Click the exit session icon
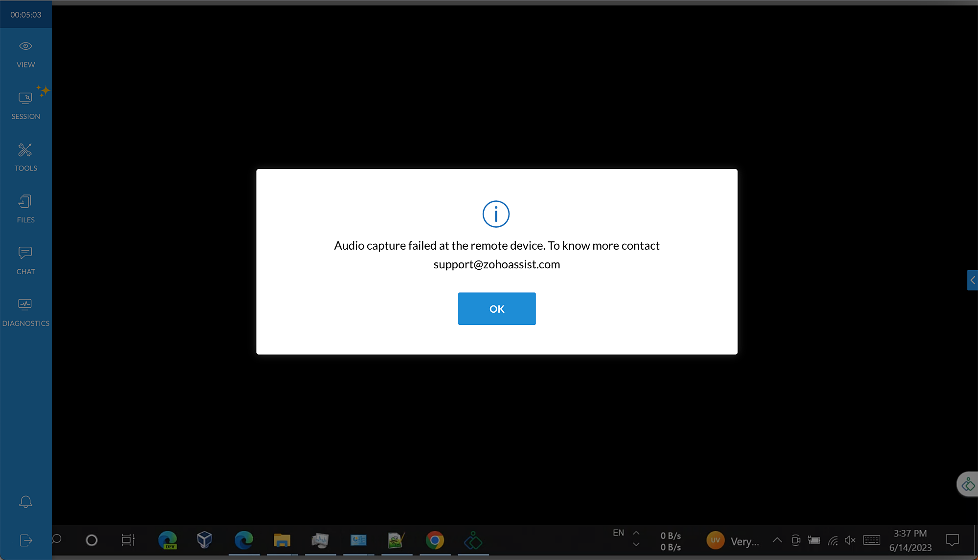Screen dimensions: 978x560 tap(25, 540)
